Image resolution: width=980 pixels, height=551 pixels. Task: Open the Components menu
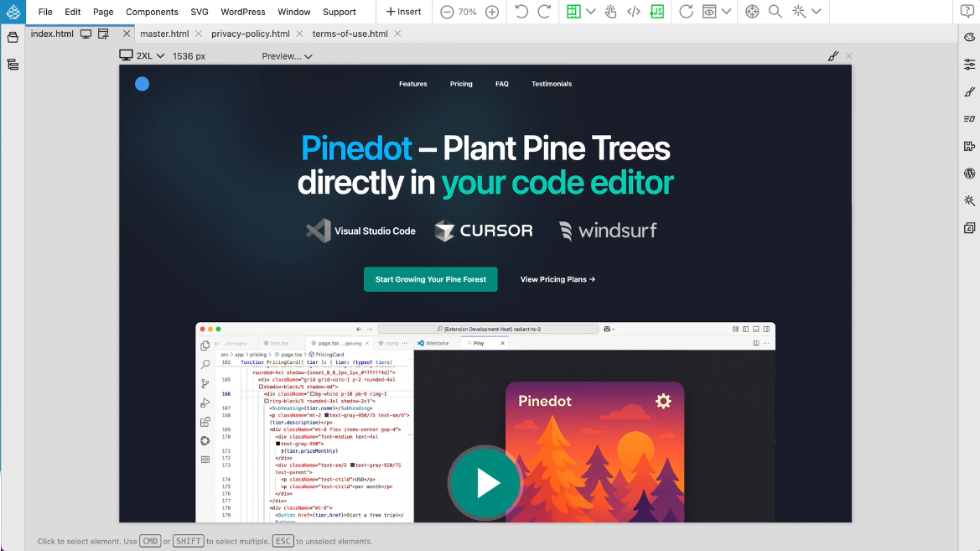(152, 12)
